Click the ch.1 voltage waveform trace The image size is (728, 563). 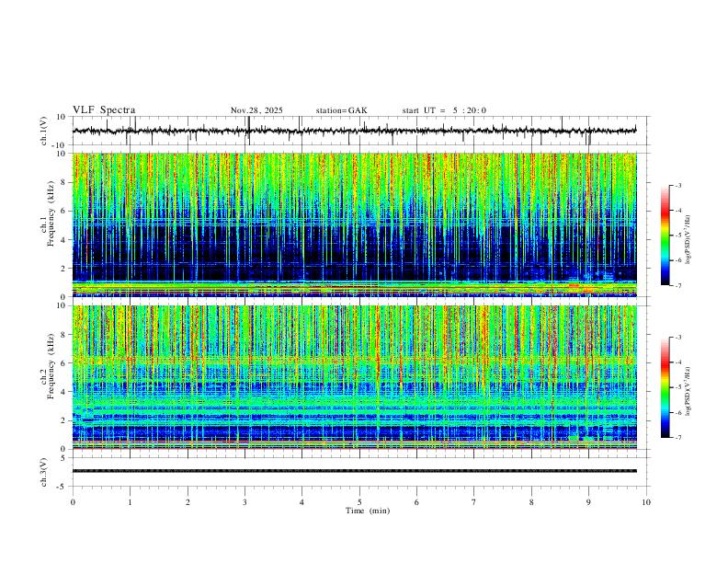(354, 131)
